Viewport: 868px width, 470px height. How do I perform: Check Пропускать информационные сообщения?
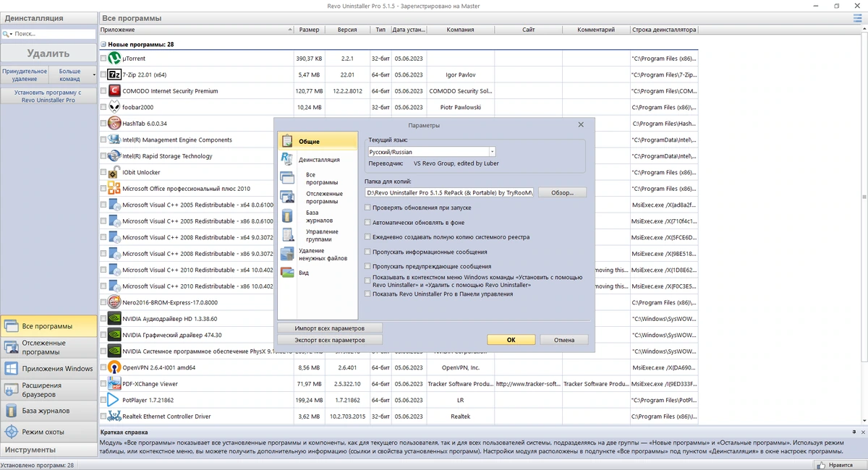click(x=367, y=252)
